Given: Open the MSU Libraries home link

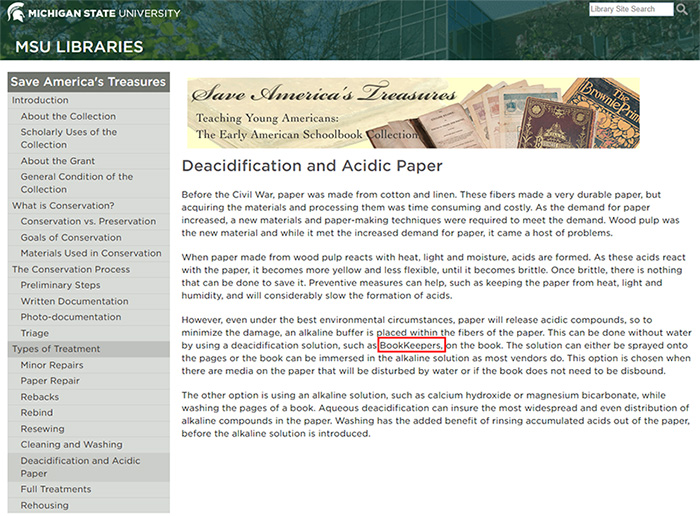Looking at the screenshot, I should click(79, 46).
